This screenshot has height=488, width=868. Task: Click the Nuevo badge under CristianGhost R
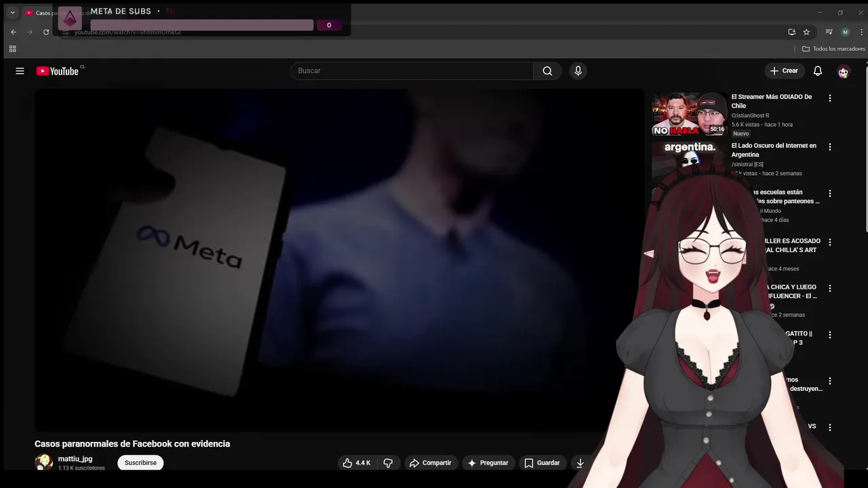[x=741, y=134]
